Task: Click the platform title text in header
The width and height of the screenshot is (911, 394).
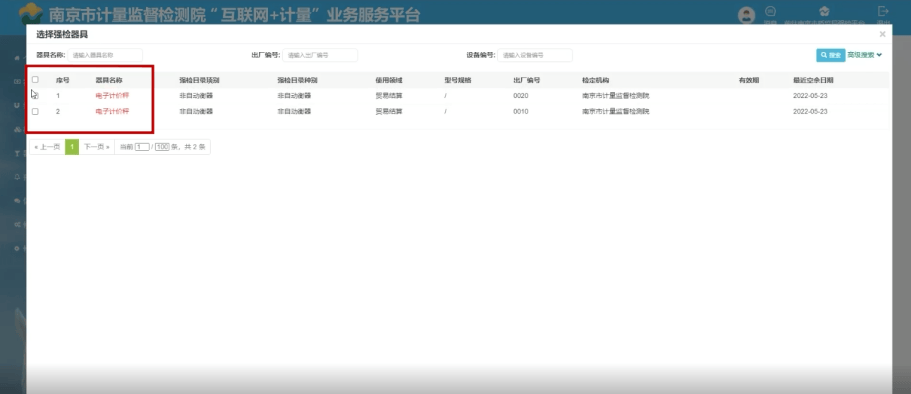Action: [234, 15]
